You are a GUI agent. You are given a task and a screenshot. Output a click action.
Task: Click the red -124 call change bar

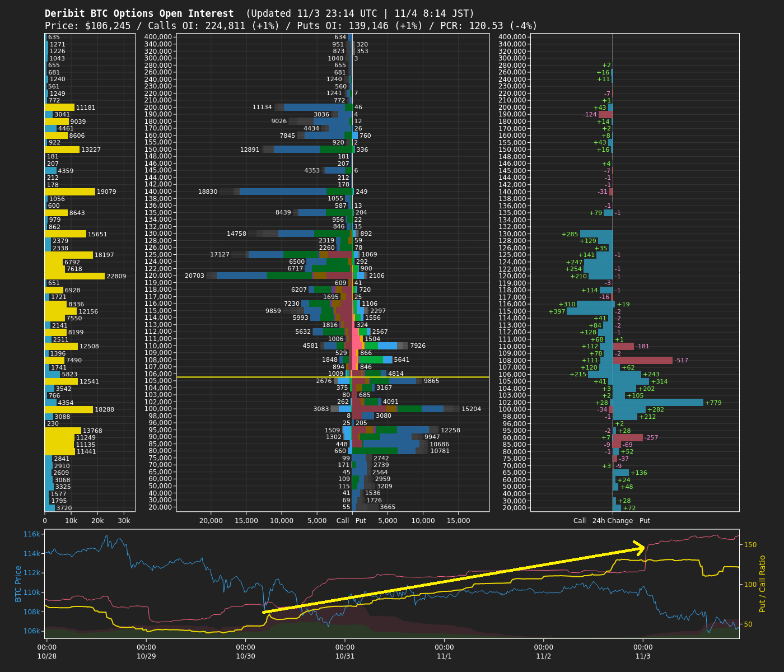(x=605, y=114)
